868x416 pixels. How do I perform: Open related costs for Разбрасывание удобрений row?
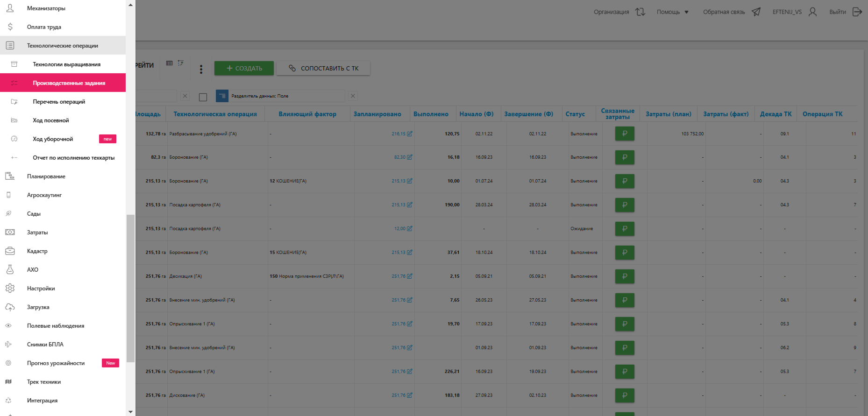624,134
